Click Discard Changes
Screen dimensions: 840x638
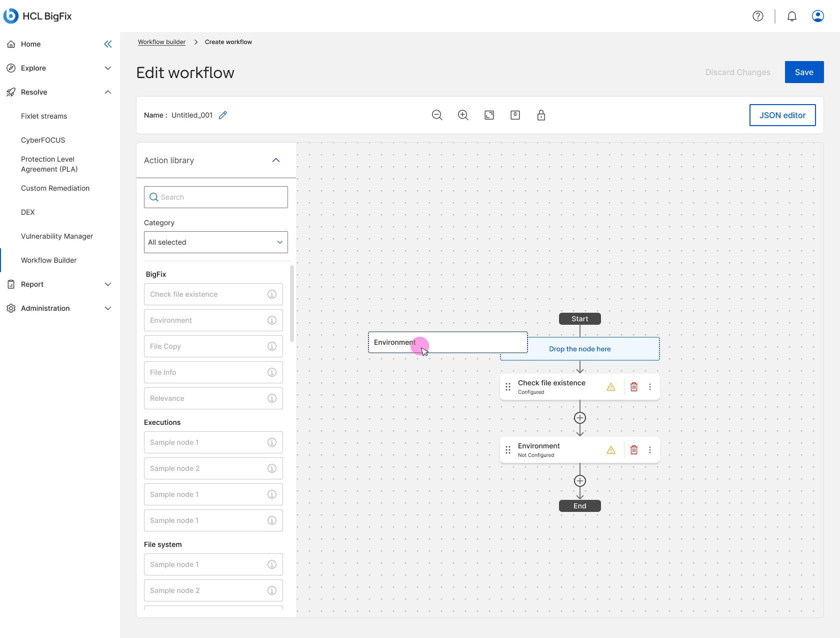click(738, 72)
